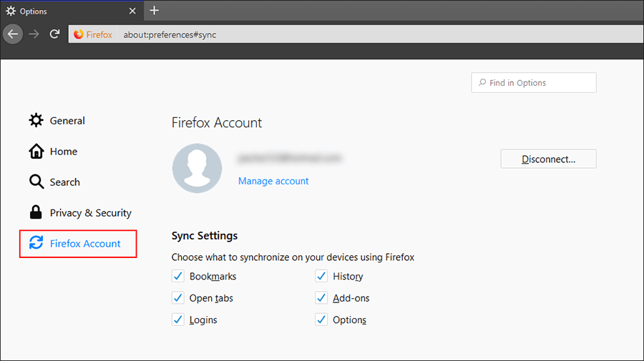Viewport: 644px width, 361px height.
Task: Toggle the Open tabs sync checkbox
Action: 178,298
